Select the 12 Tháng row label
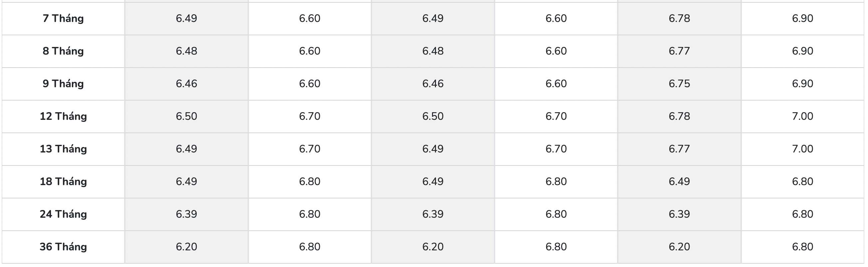The width and height of the screenshot is (868, 267). pyautogui.click(x=63, y=116)
